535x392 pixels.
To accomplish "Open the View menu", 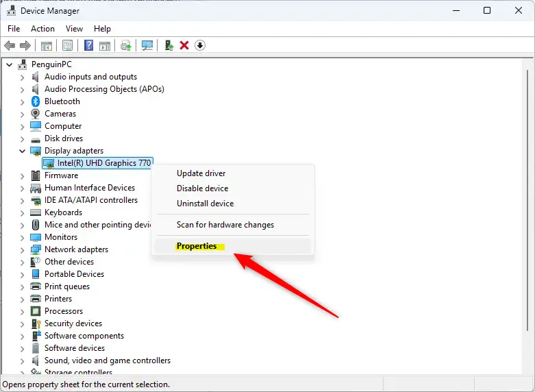I will click(x=74, y=29).
